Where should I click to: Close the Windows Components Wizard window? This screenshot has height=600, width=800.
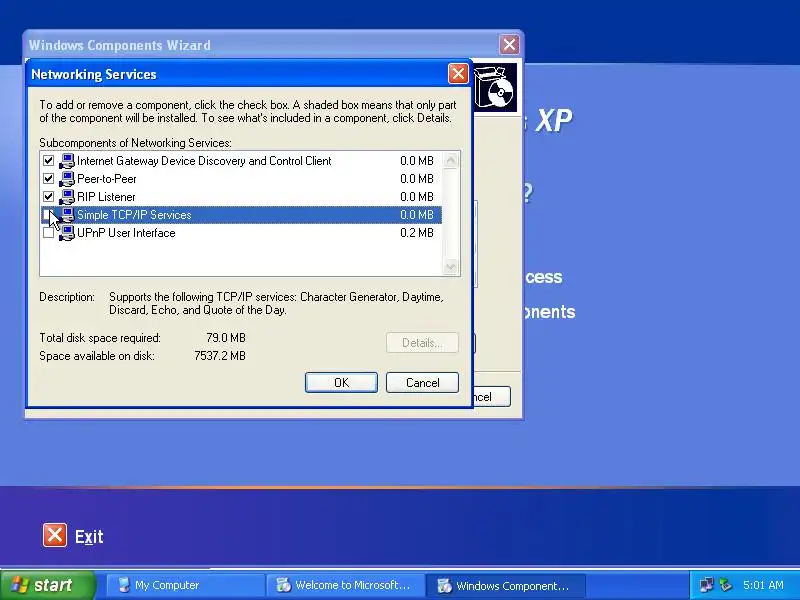[x=509, y=45]
